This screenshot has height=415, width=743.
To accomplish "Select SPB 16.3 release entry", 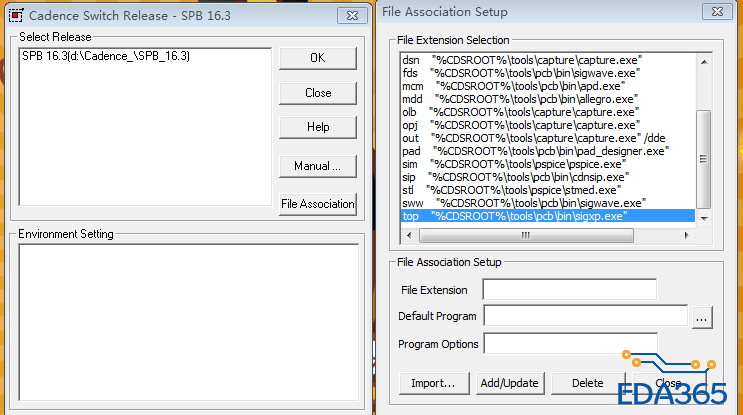I will click(x=106, y=56).
